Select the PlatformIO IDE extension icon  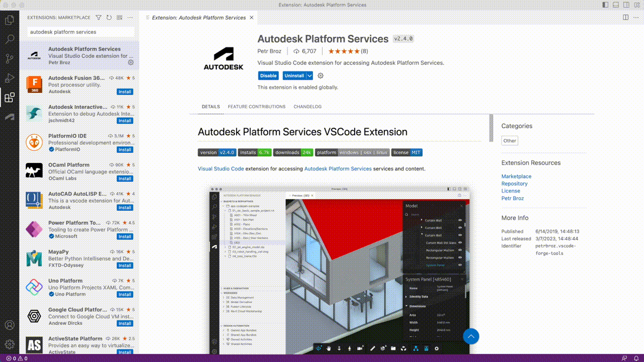(x=34, y=142)
